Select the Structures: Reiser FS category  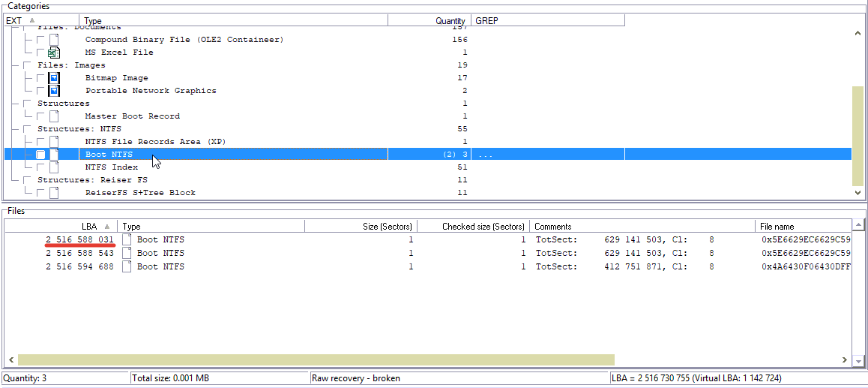pyautogui.click(x=92, y=180)
